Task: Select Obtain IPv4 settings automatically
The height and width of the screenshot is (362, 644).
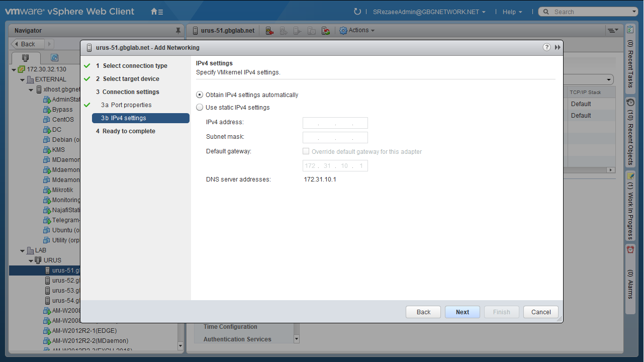Action: point(200,95)
